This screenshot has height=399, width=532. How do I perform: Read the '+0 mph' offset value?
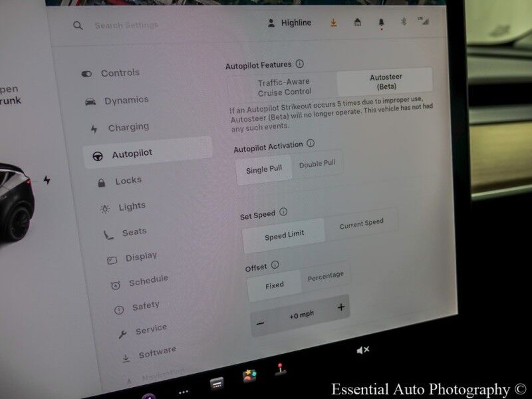[x=302, y=315]
